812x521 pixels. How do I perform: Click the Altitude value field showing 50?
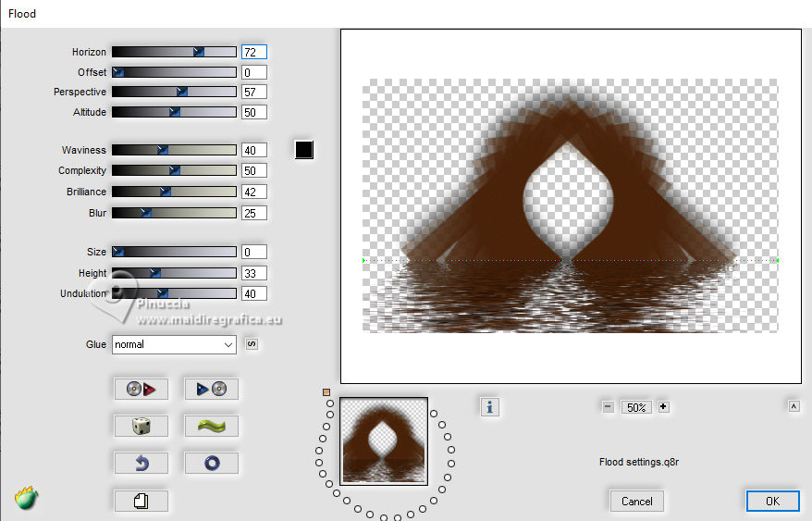click(x=254, y=112)
